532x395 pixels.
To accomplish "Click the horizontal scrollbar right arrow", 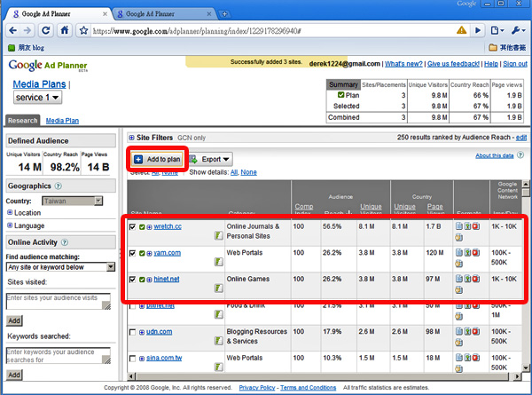I will (x=517, y=376).
